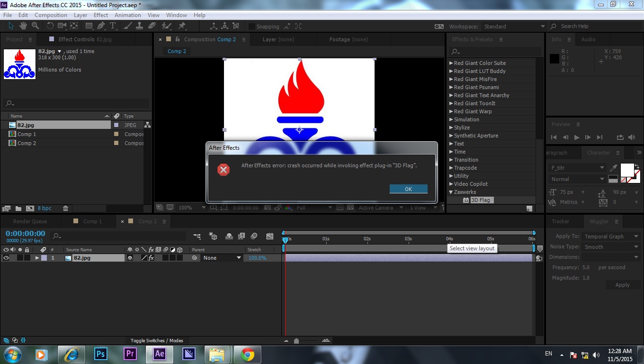Click the 8 bpc color depth button
This screenshot has height=364, width=644.
coord(45,208)
